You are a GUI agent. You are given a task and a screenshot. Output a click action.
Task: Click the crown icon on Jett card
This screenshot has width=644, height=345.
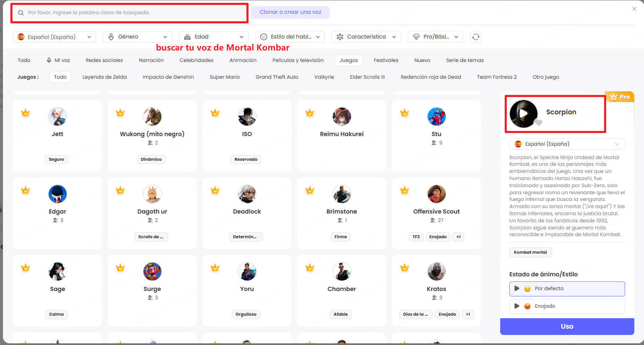(x=26, y=113)
